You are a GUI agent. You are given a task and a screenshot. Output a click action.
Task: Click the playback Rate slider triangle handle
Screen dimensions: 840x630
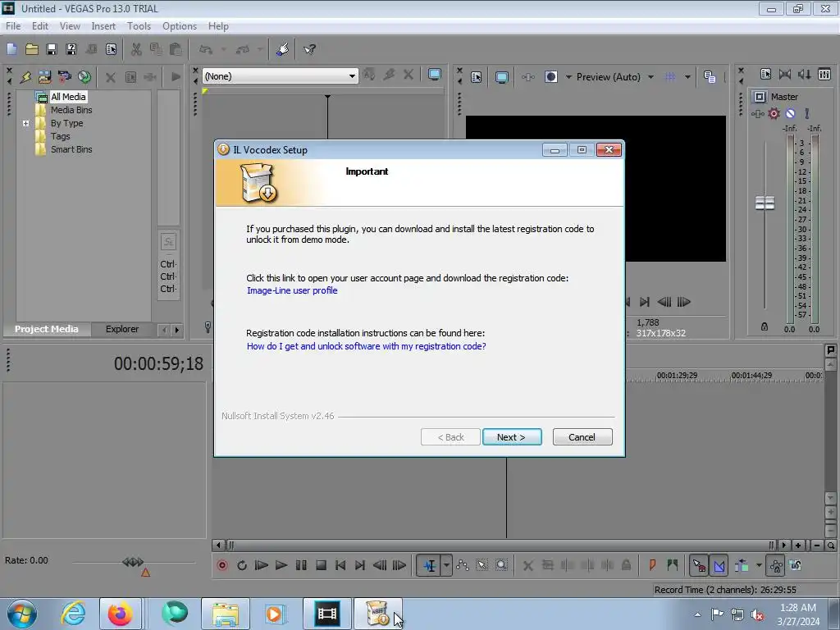[145, 573]
